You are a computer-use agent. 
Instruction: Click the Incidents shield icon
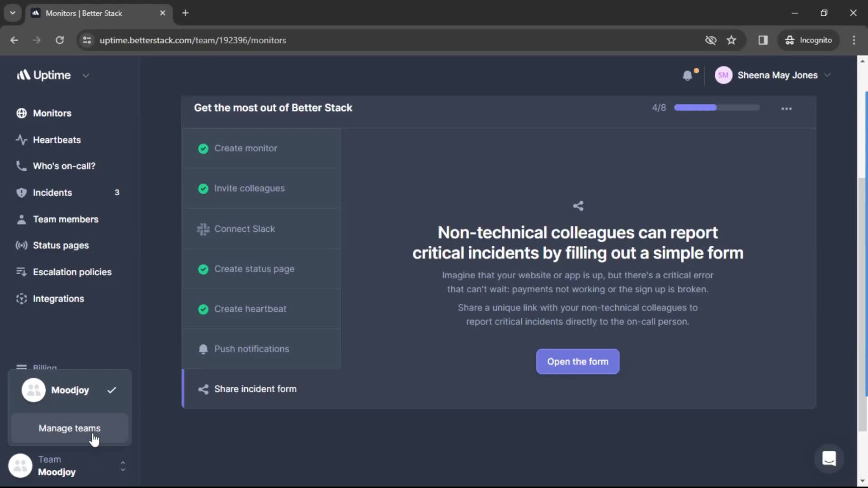[x=21, y=192]
